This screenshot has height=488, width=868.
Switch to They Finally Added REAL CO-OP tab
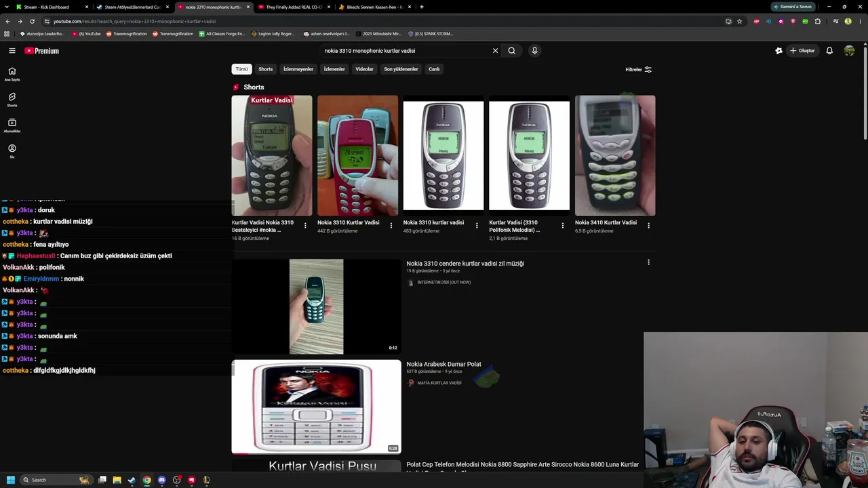coord(294,7)
